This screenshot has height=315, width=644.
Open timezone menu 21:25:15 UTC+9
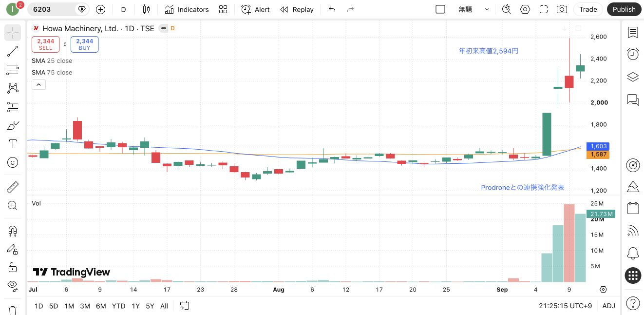tap(566, 306)
